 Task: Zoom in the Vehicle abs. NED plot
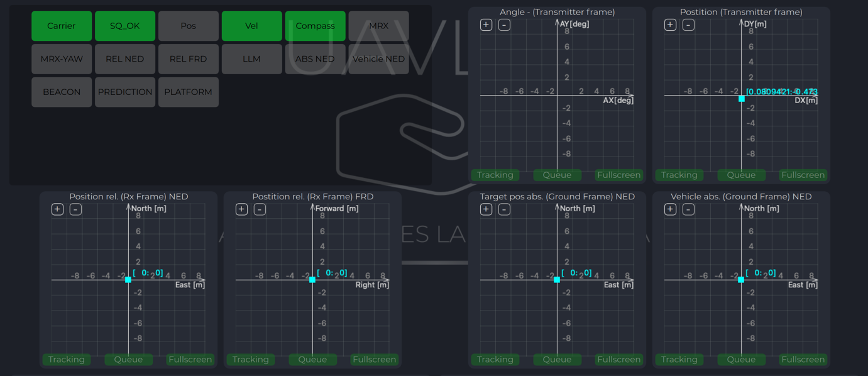670,209
